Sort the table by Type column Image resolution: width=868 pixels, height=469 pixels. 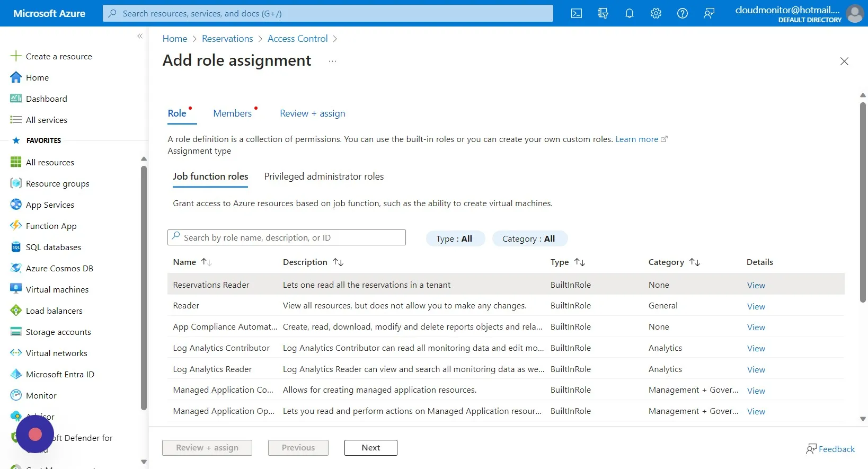tap(568, 262)
